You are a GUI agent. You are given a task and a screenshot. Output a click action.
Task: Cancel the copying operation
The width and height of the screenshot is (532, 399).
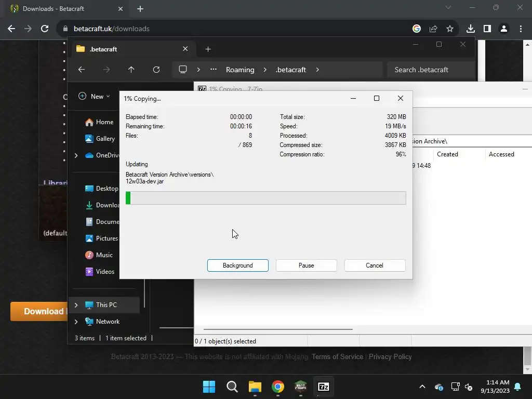pos(375,265)
